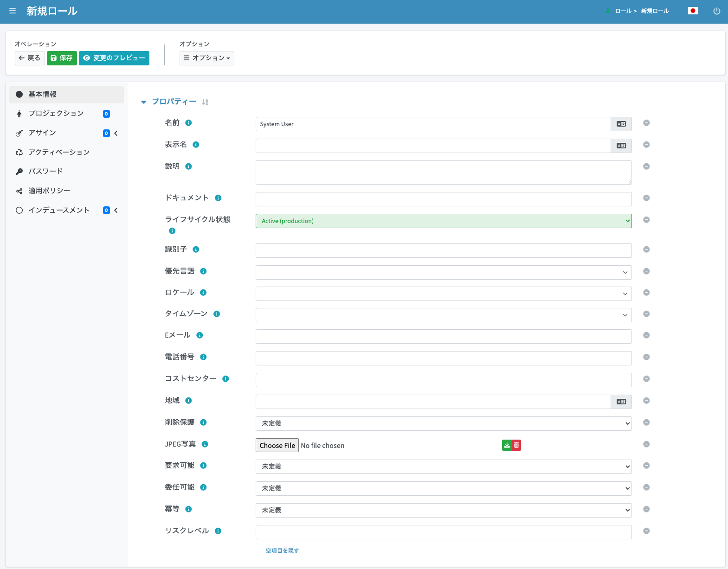Click the 説明 text area
This screenshot has width=728, height=569.
444,173
